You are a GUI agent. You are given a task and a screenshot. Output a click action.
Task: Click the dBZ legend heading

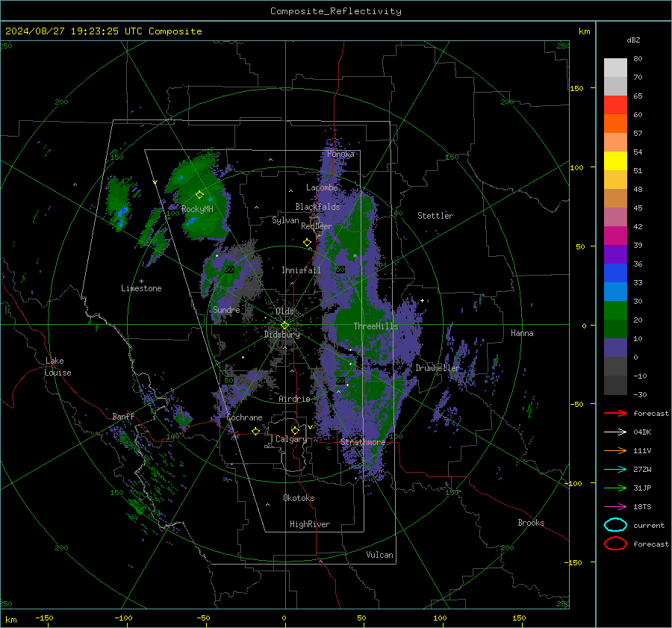pos(633,40)
